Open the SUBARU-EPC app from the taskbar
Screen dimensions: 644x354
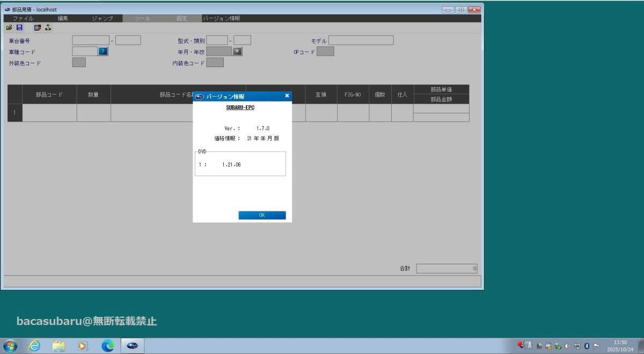click(132, 345)
